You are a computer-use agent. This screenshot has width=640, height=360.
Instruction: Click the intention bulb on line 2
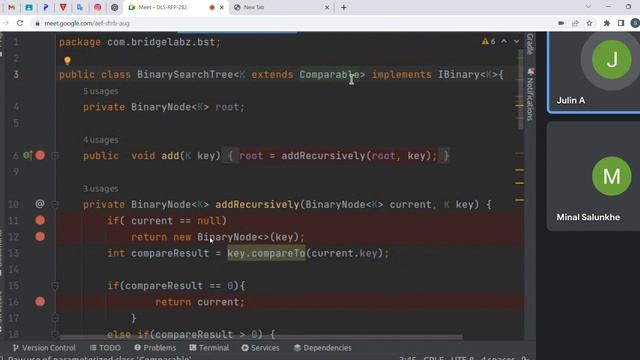[x=67, y=61]
